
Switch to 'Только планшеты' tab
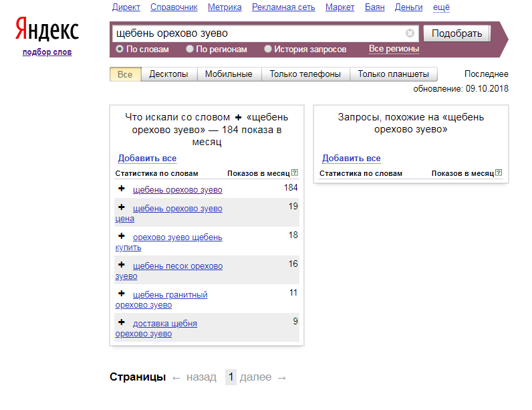point(393,74)
